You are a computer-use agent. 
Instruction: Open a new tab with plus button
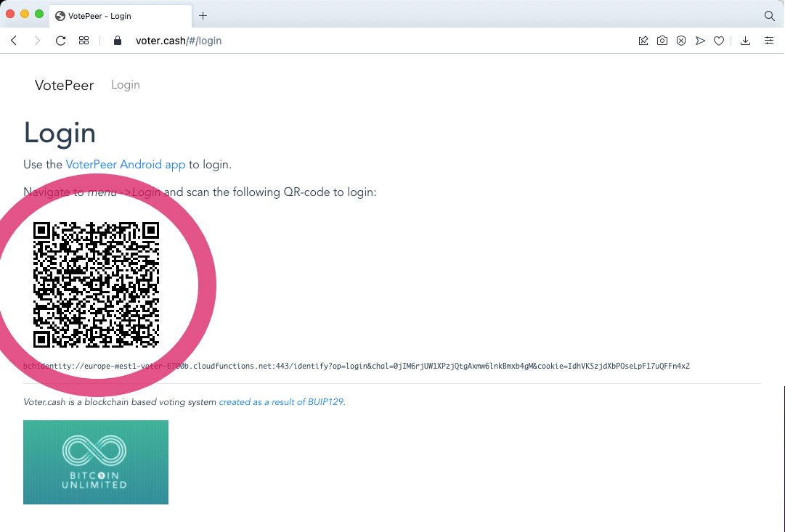[203, 16]
